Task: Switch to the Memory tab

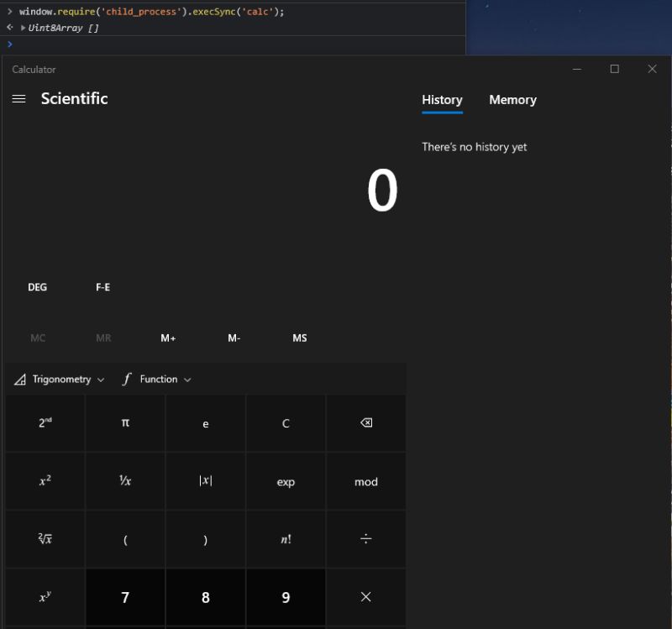Action: coord(512,100)
